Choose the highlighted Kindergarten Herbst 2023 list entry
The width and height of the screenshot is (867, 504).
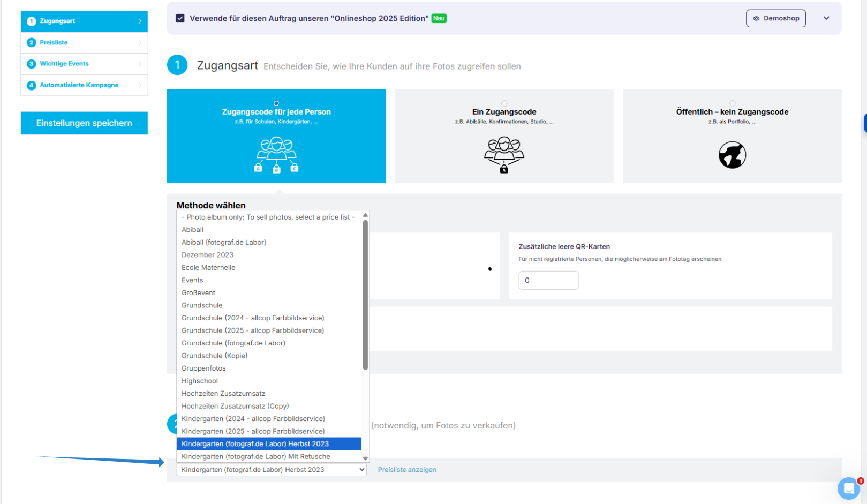tap(269, 443)
